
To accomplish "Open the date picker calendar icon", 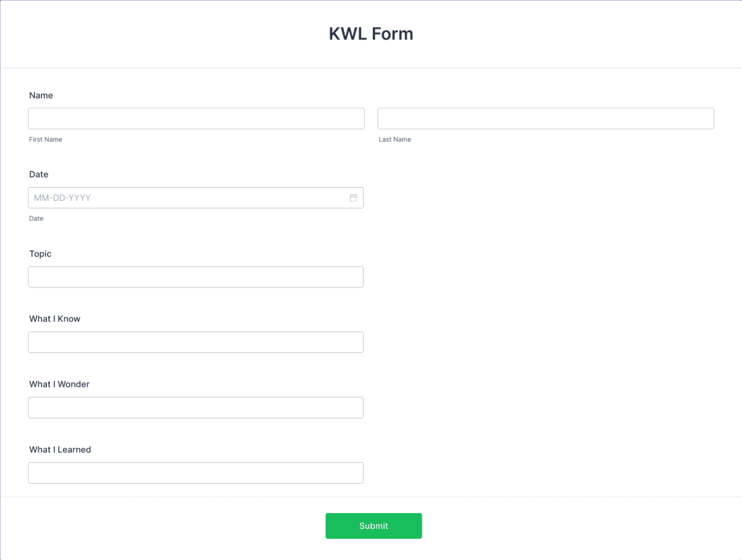I will [353, 197].
